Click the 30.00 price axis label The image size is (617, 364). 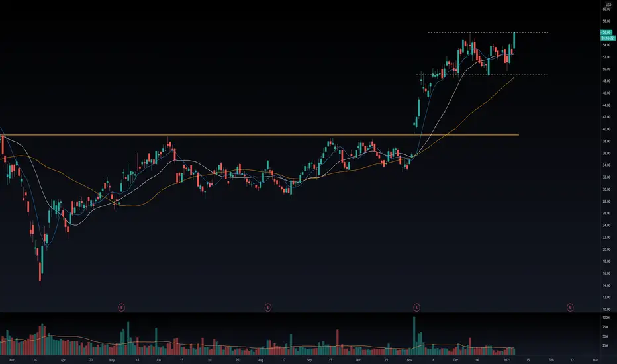tap(606, 189)
